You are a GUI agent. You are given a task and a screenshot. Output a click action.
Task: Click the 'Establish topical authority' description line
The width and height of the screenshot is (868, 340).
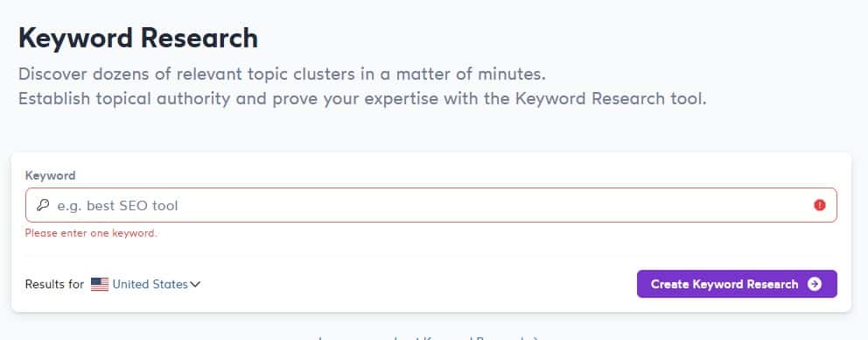point(362,99)
